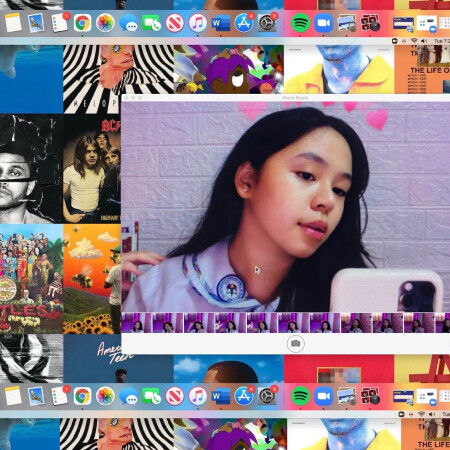Viewport: 450px width, 450px height.
Task: Open Reminders in the lower dock
Action: pyautogui.click(x=59, y=397)
